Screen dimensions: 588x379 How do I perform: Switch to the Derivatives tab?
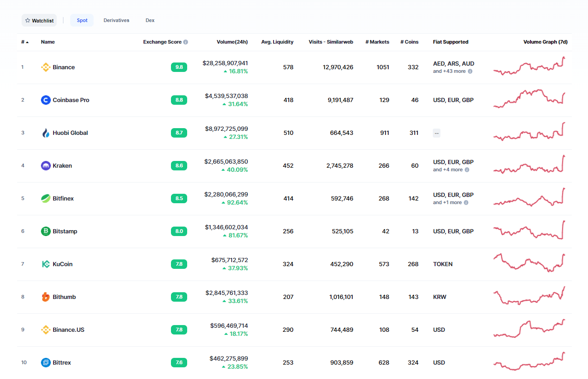click(x=116, y=20)
